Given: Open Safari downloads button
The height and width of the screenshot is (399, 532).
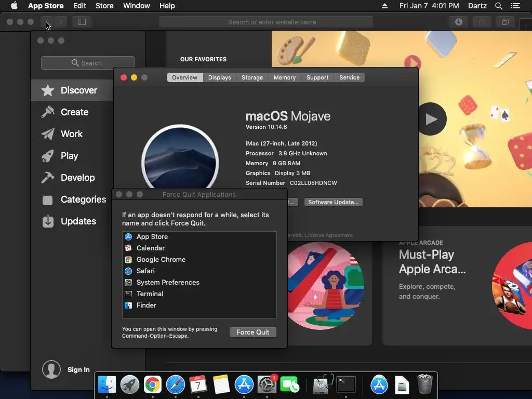Looking at the screenshot, I should [x=459, y=22].
